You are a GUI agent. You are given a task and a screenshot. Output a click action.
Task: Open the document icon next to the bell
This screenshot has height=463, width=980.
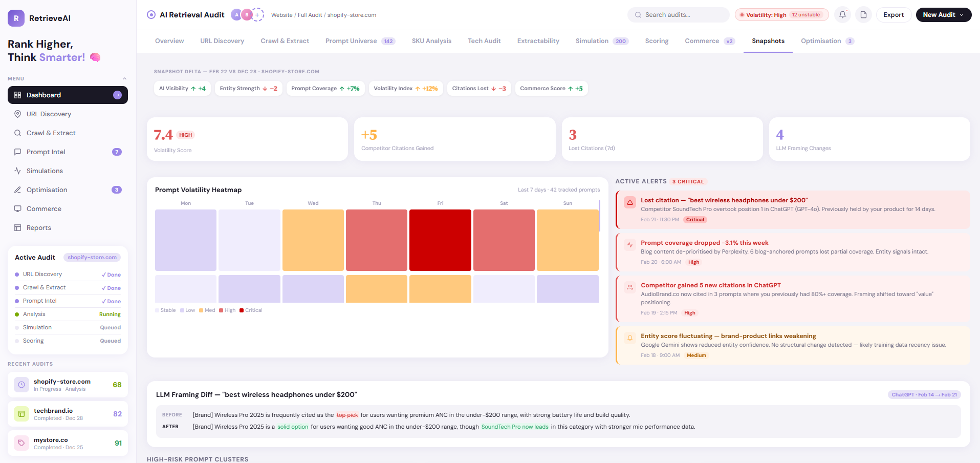tap(863, 14)
